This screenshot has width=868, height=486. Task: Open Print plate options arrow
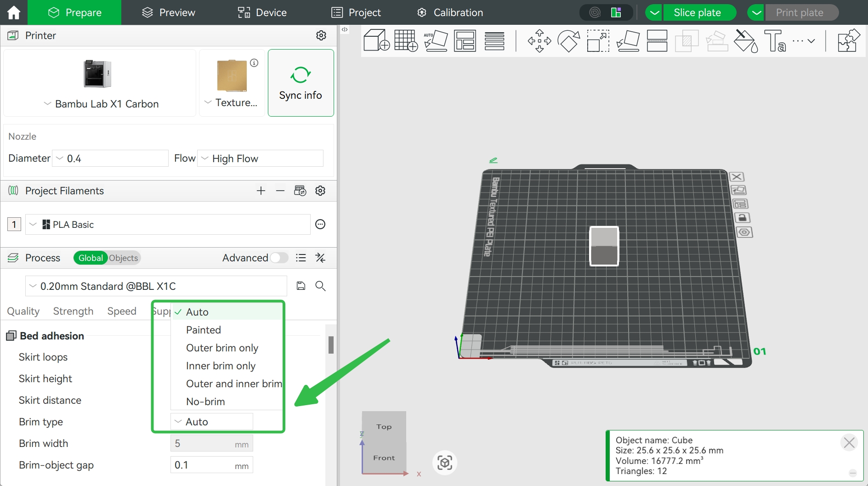pos(756,12)
